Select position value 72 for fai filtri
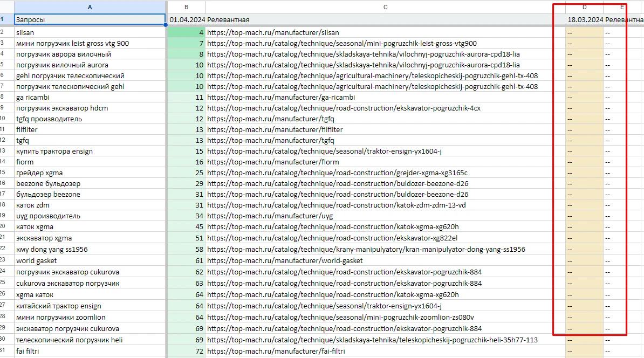The height and width of the screenshot is (358, 644). click(x=187, y=351)
